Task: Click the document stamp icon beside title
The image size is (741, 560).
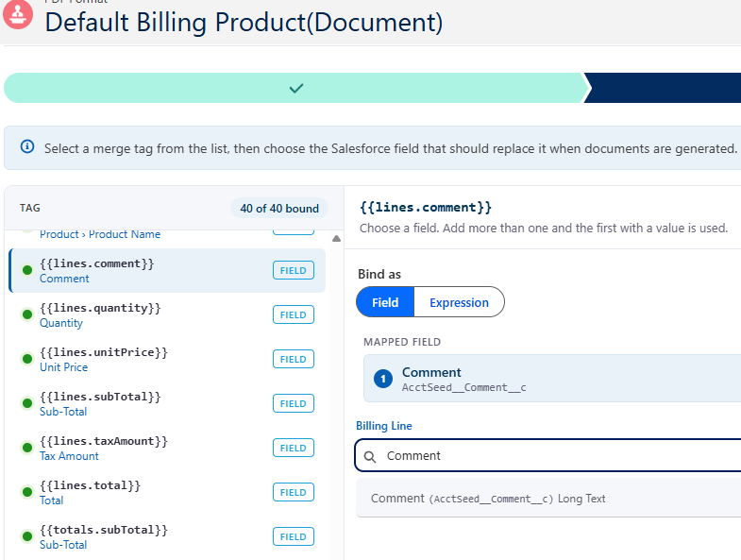Action: [18, 13]
